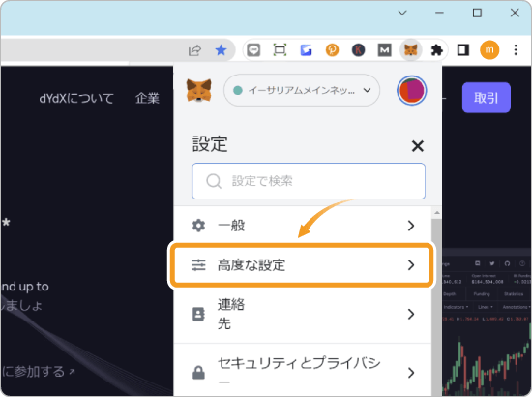Viewport: 532px width, 397px height.
Task: Click the settings list scrollbar up arrow
Action: [x=437, y=213]
